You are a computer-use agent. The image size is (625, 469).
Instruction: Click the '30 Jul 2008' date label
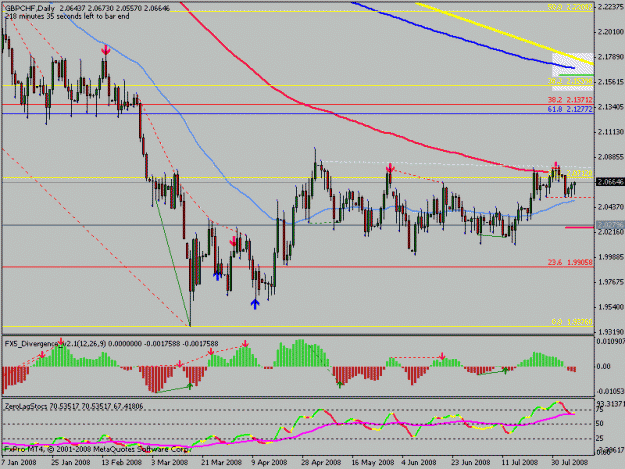570,463
